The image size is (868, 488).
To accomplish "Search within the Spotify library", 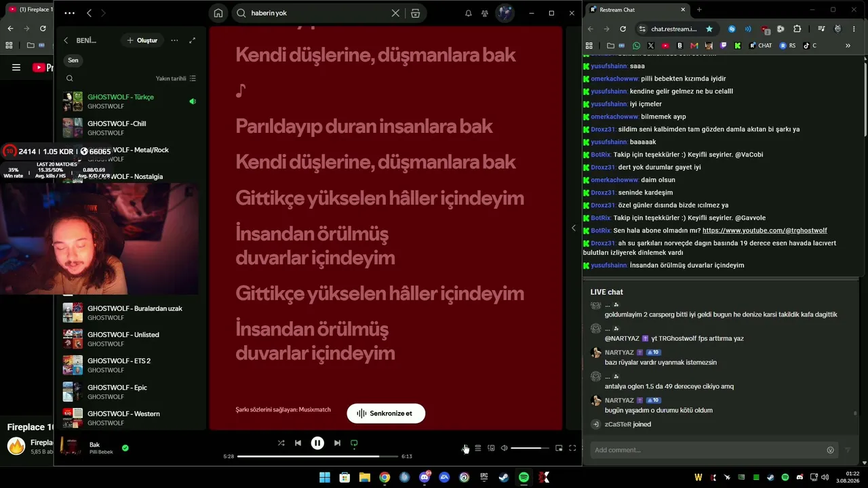I will click(x=69, y=79).
